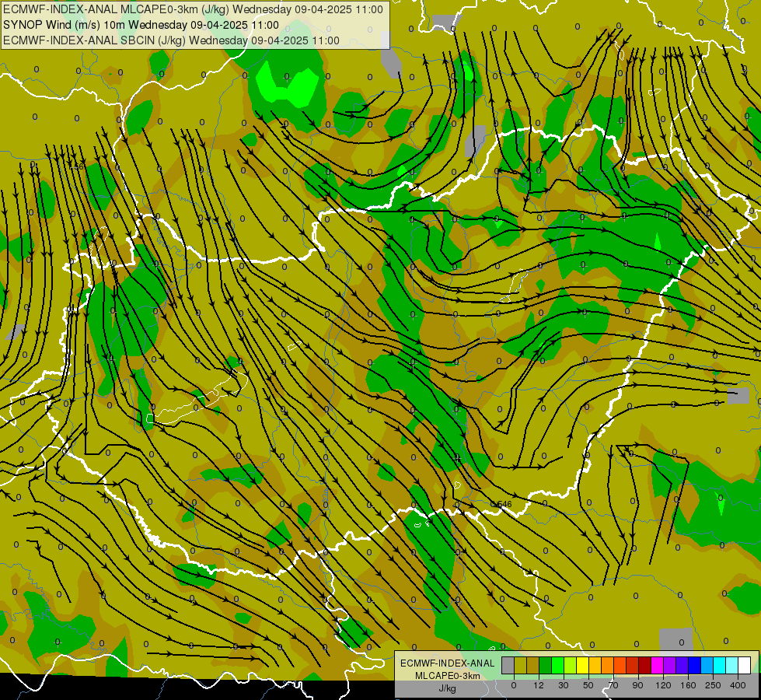Click the magenta legend swatch

pos(657,666)
